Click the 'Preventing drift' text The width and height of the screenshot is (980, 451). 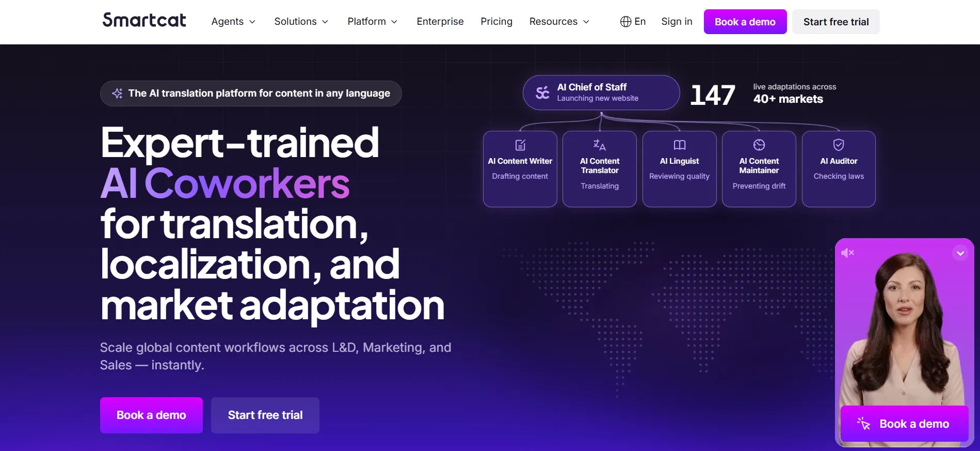[x=759, y=186]
